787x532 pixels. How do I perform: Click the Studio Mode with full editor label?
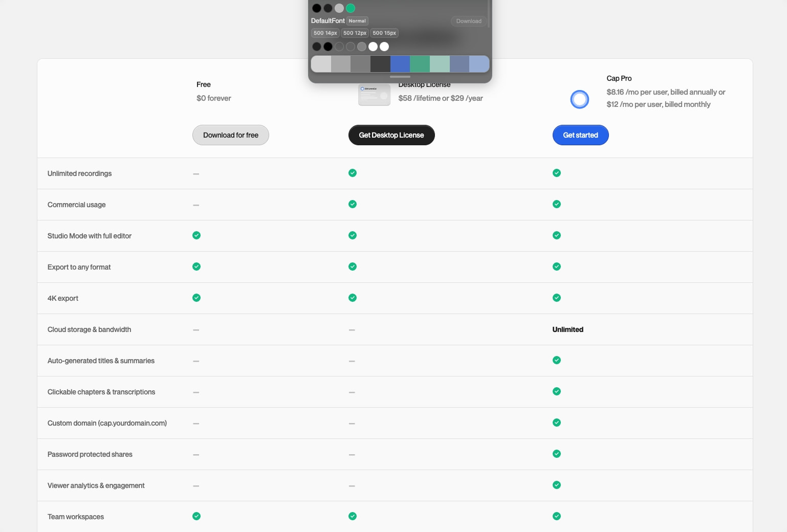pyautogui.click(x=90, y=236)
